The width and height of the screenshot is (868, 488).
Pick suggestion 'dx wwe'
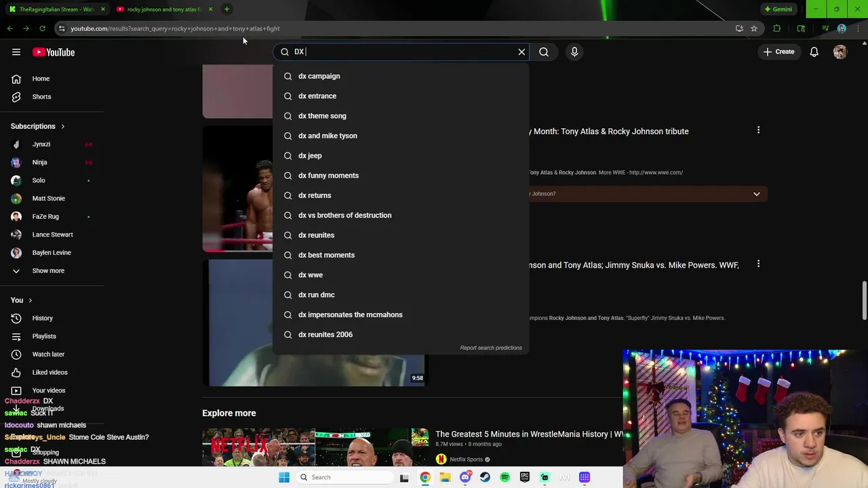[400, 274]
